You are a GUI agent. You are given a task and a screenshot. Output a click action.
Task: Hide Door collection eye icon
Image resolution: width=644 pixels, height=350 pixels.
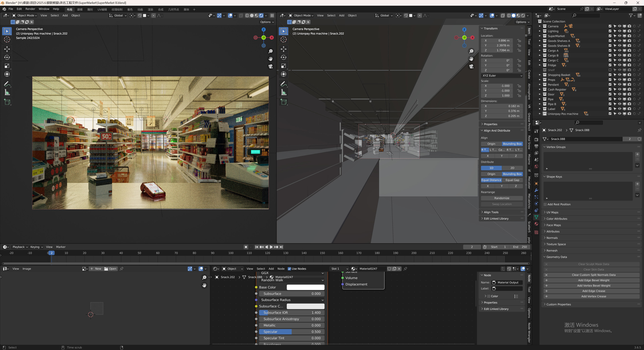[620, 94]
